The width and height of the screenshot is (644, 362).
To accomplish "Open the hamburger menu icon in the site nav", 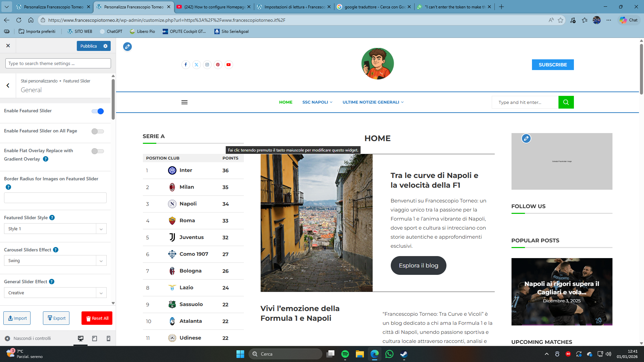I will (x=184, y=102).
